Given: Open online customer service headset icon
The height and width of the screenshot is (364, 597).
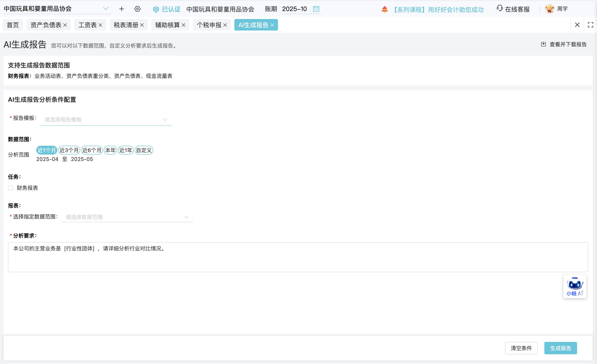Looking at the screenshot, I should (499, 8).
